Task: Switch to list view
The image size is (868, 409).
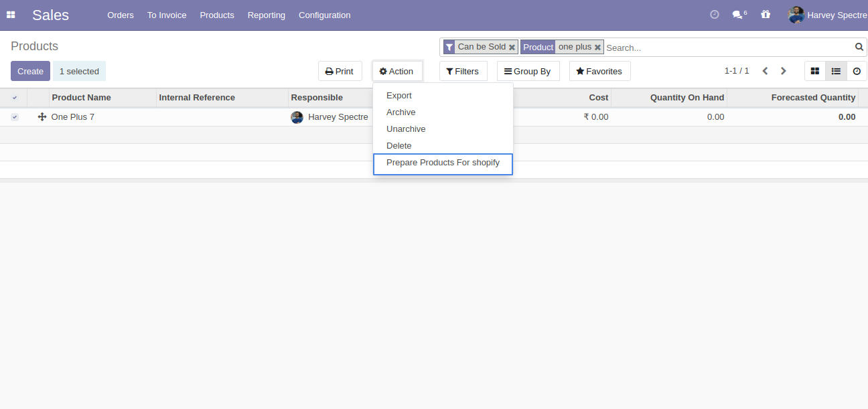Action: 836,71
